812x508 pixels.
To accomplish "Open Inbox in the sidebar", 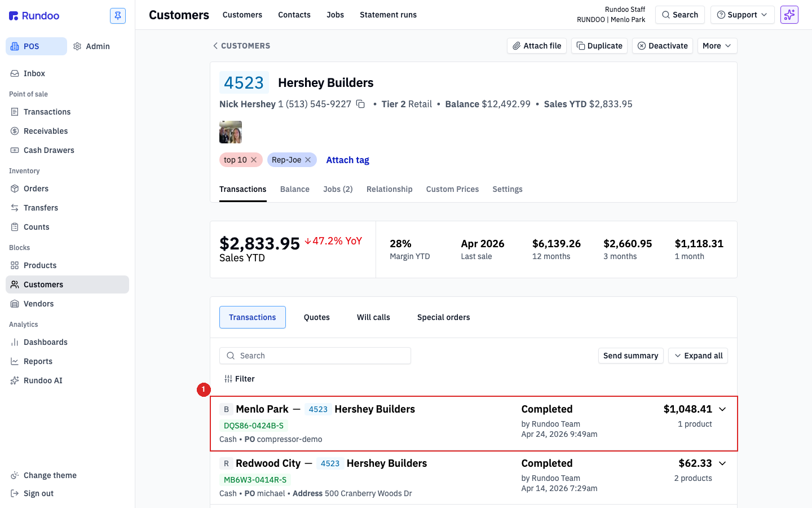I will tap(68, 73).
